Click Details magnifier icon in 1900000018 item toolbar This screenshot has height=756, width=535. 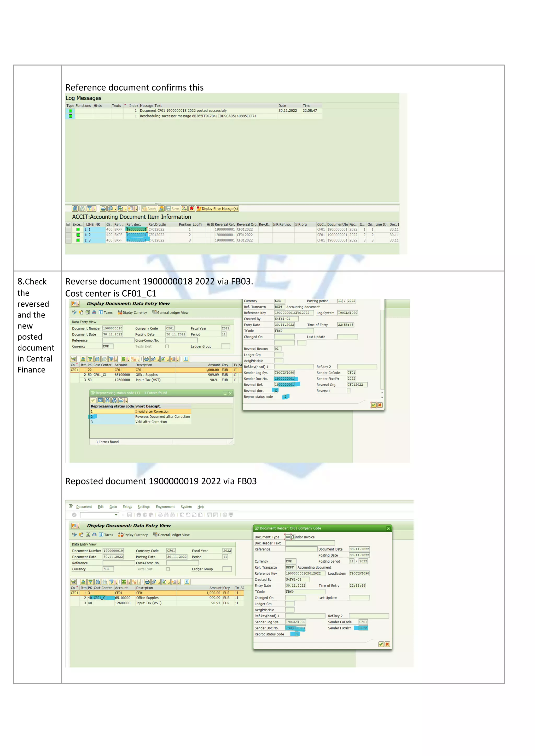pos(73,359)
